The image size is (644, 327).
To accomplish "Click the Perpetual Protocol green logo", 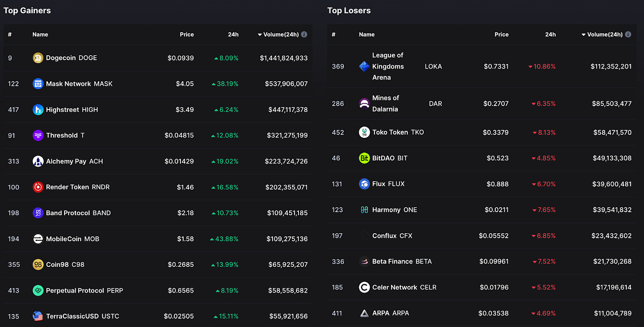I will 38,290.
